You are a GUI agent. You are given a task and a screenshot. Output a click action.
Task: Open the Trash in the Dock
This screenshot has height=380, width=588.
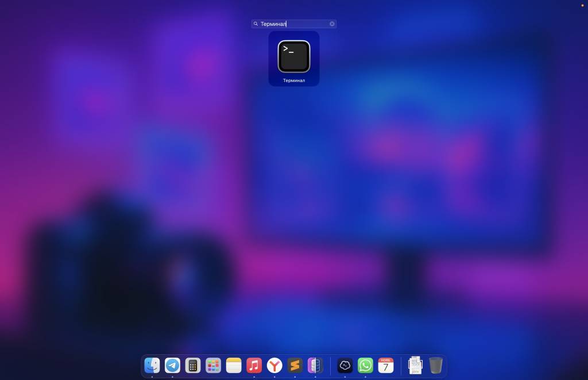tap(436, 365)
